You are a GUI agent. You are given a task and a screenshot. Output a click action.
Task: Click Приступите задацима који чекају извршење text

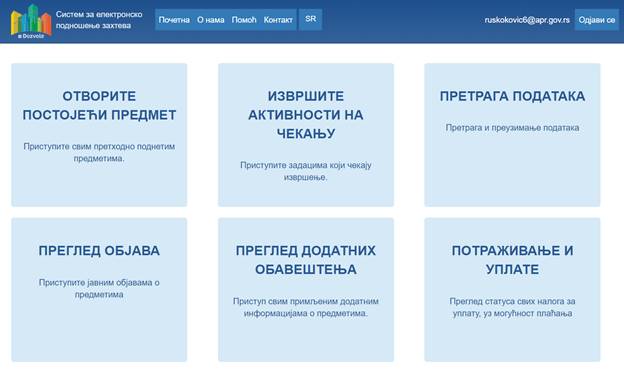pos(306,171)
